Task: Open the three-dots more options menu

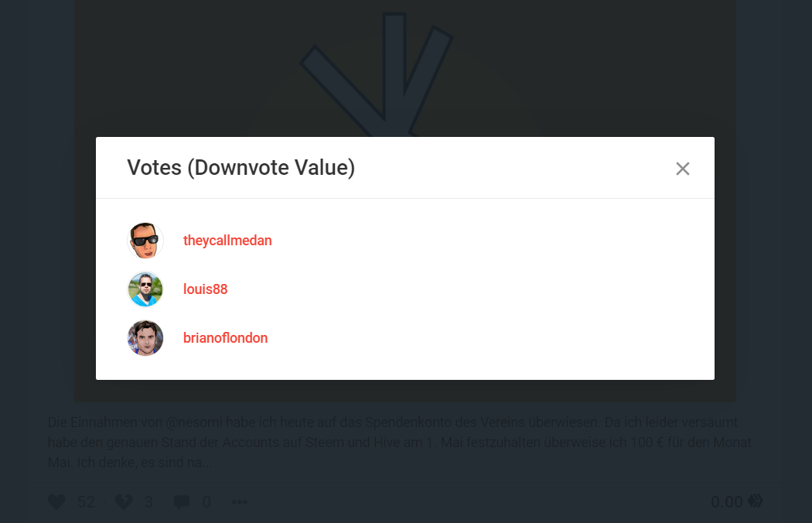Action: click(240, 502)
